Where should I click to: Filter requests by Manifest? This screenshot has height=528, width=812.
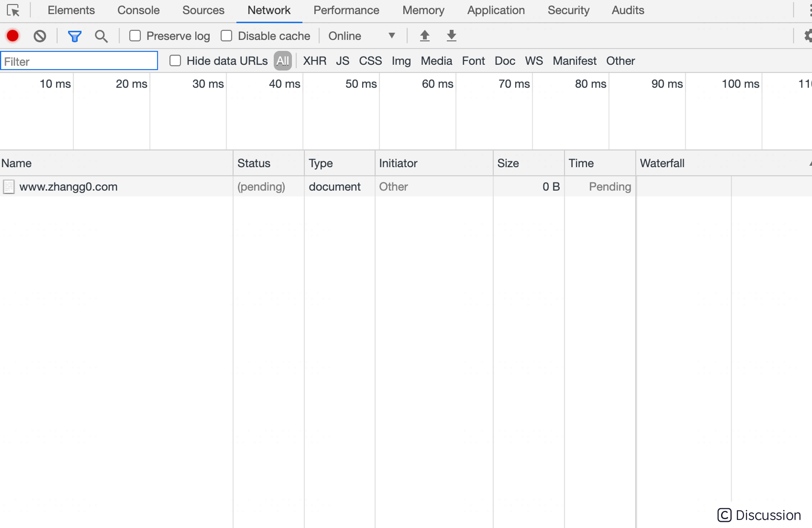(574, 61)
